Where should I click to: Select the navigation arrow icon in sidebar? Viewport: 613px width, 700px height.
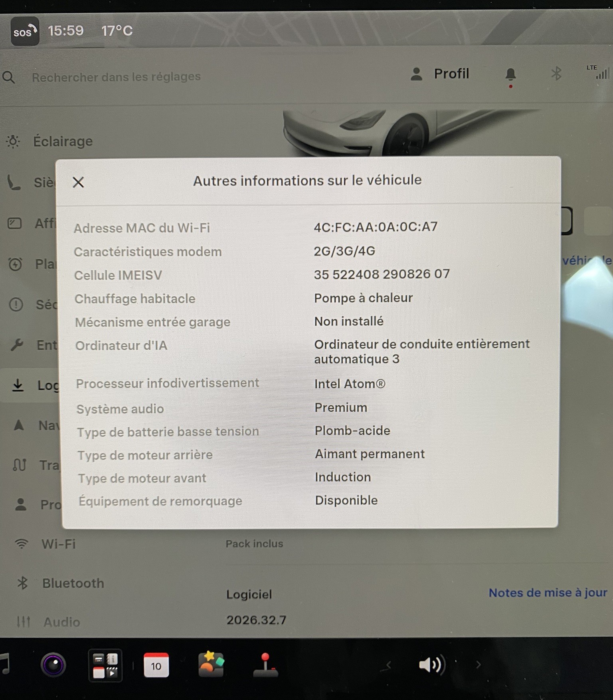19,425
